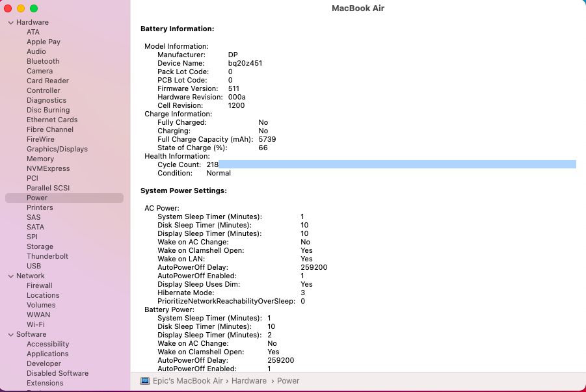Collapse the Software section
Screen dimensions: 586x392
tap(11, 335)
